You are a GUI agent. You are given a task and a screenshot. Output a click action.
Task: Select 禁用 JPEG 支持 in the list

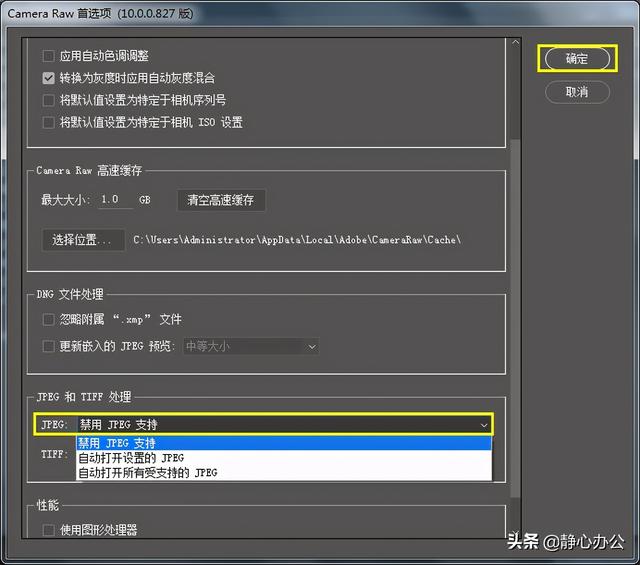coord(284,443)
